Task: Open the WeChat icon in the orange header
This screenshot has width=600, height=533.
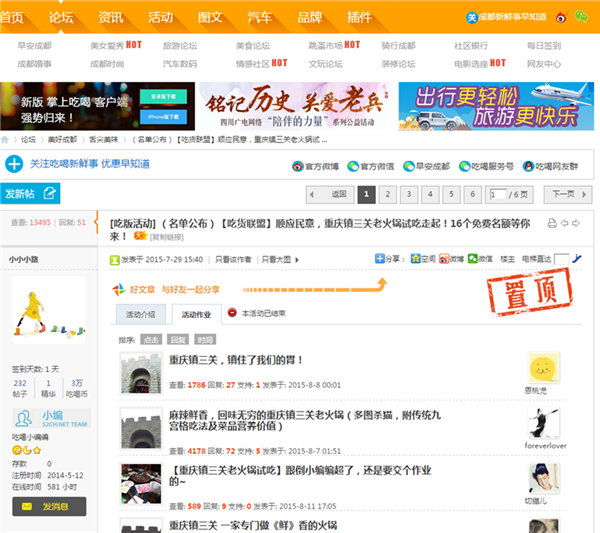Action: [581, 17]
